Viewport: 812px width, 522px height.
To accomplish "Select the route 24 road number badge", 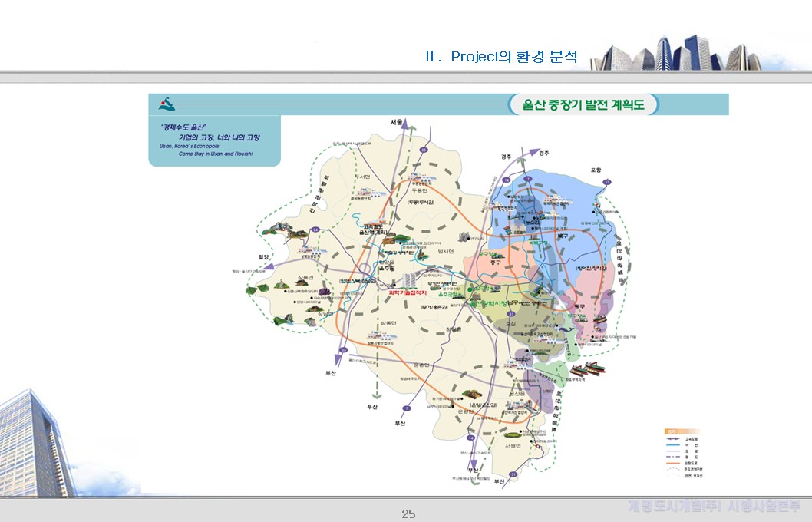I will point(315,230).
